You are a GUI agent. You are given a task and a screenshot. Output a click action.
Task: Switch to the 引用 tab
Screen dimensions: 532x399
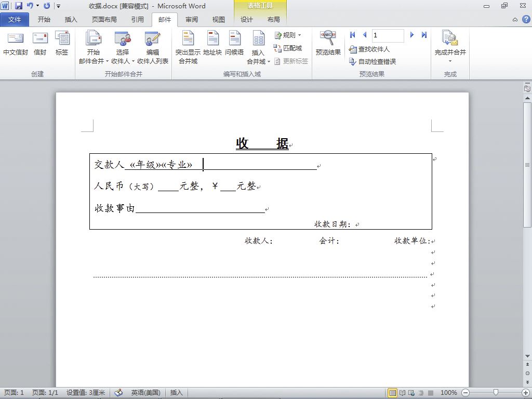coord(137,20)
